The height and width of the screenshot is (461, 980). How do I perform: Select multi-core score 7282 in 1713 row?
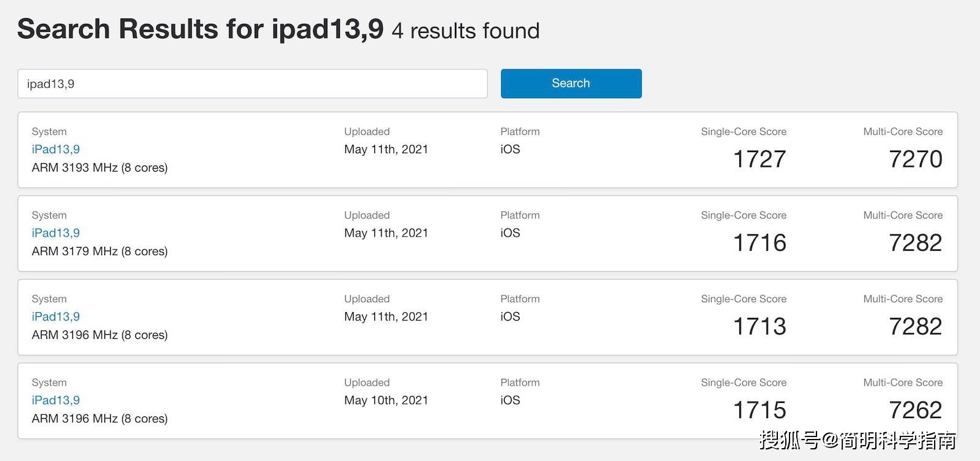(916, 327)
